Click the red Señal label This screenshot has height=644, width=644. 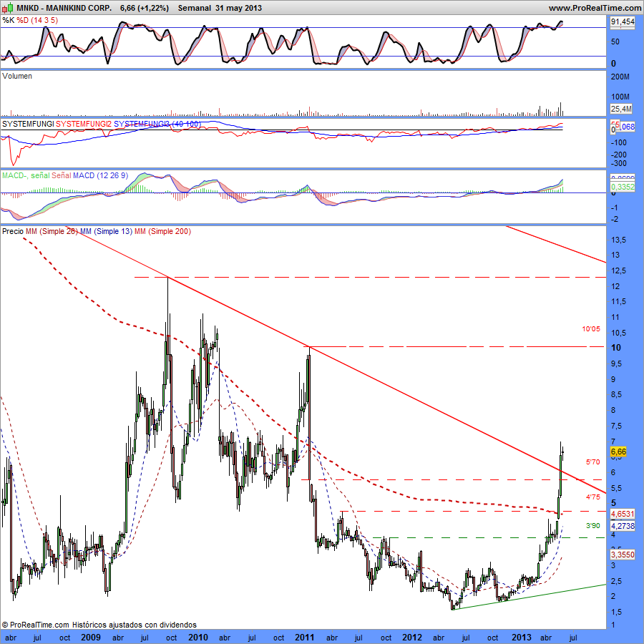coord(62,175)
